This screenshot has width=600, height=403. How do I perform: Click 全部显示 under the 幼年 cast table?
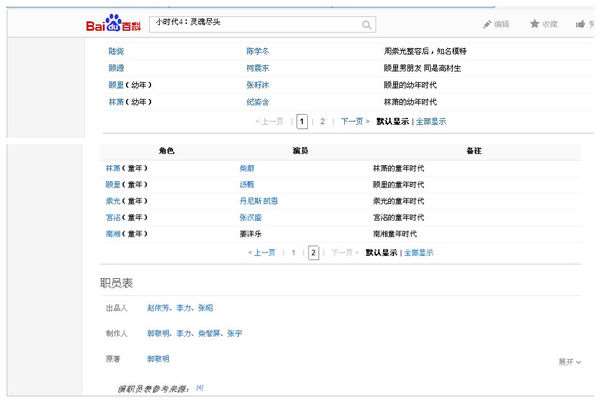[x=431, y=122]
